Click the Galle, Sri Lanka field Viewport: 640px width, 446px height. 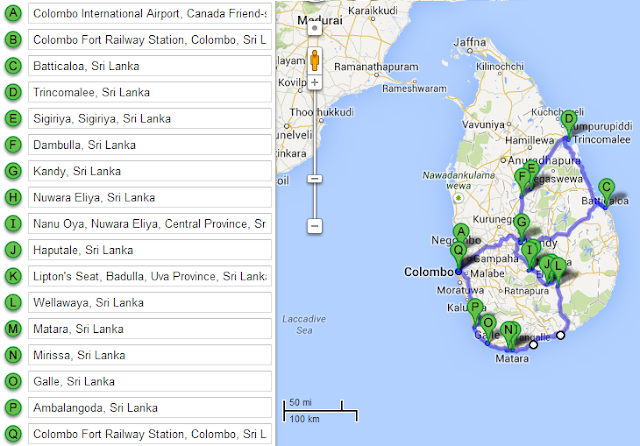tap(150, 382)
